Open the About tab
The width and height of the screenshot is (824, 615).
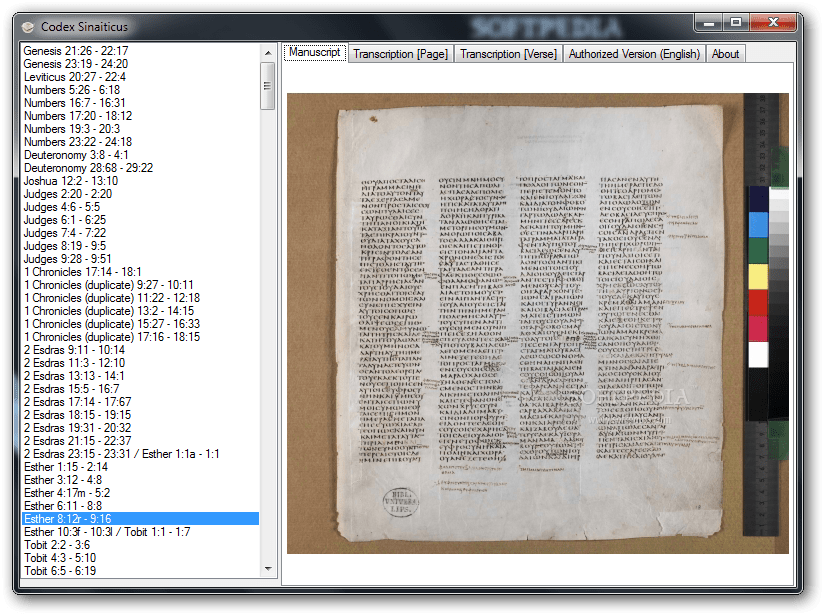[x=725, y=53]
